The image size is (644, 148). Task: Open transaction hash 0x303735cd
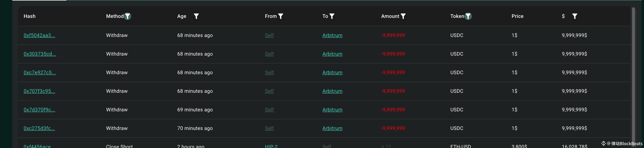pyautogui.click(x=40, y=54)
